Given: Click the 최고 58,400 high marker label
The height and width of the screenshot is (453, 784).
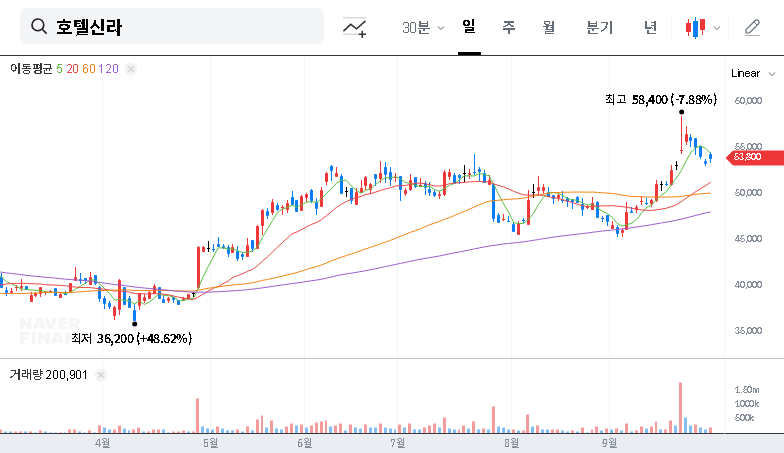Looking at the screenshot, I should 660,100.
